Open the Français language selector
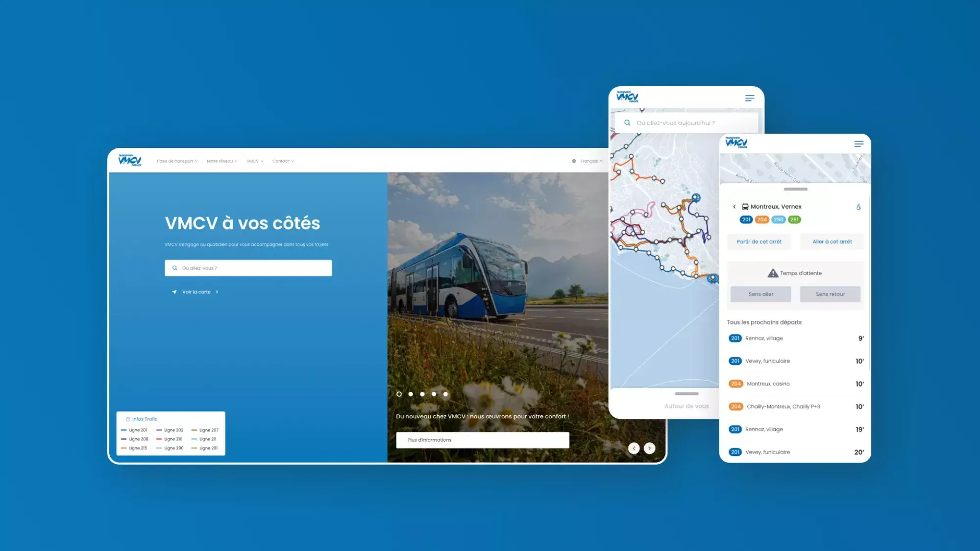 (x=591, y=161)
